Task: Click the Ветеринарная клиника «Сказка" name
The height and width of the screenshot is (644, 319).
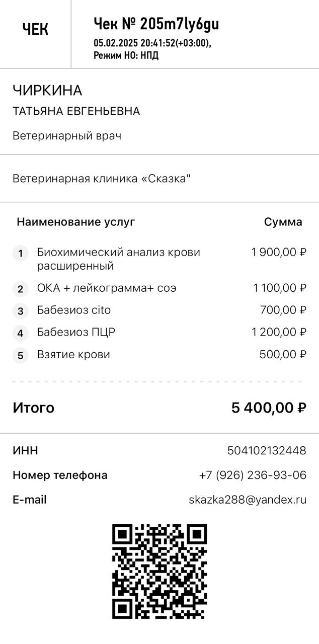Action: click(x=102, y=179)
